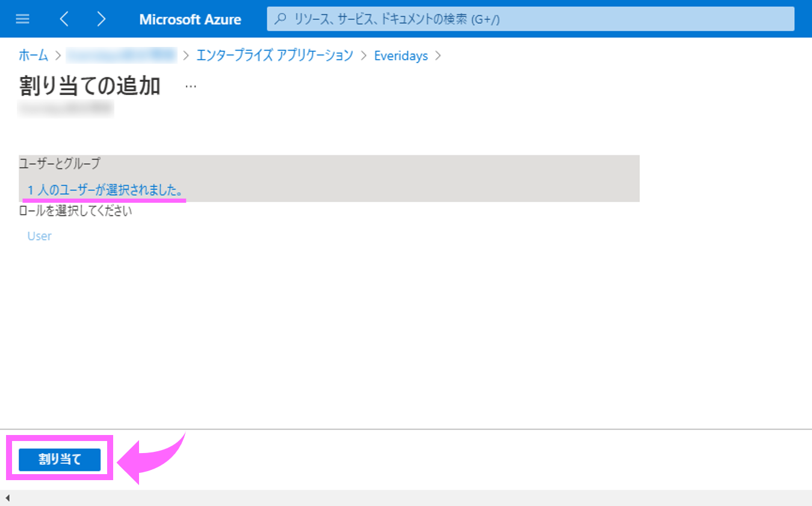
Task: Open the Azure portal hamburger menu
Action: [22, 19]
